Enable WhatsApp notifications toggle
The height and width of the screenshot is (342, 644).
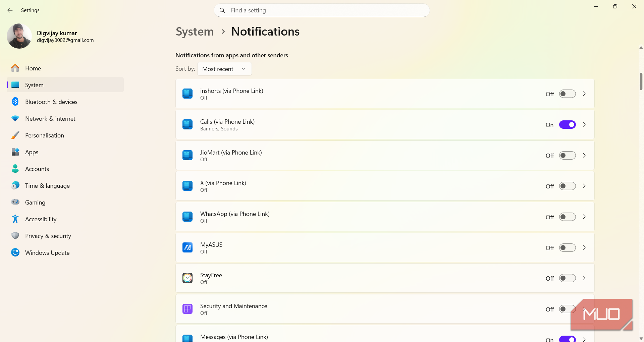coord(567,217)
